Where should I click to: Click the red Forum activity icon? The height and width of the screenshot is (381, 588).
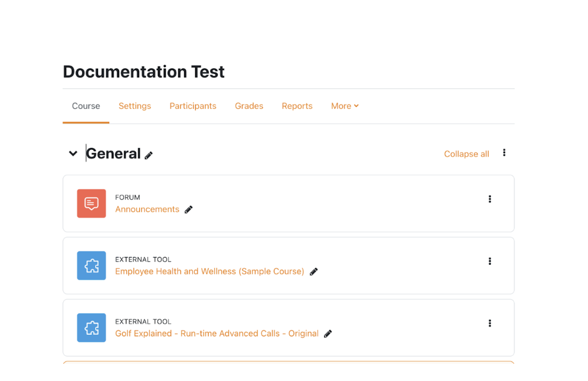tap(91, 203)
